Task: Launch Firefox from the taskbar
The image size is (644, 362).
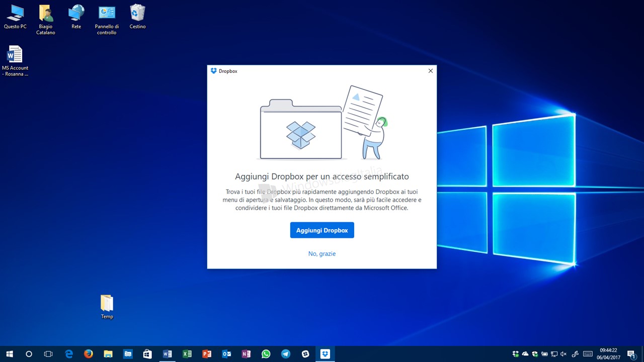Action: pyautogui.click(x=89, y=354)
